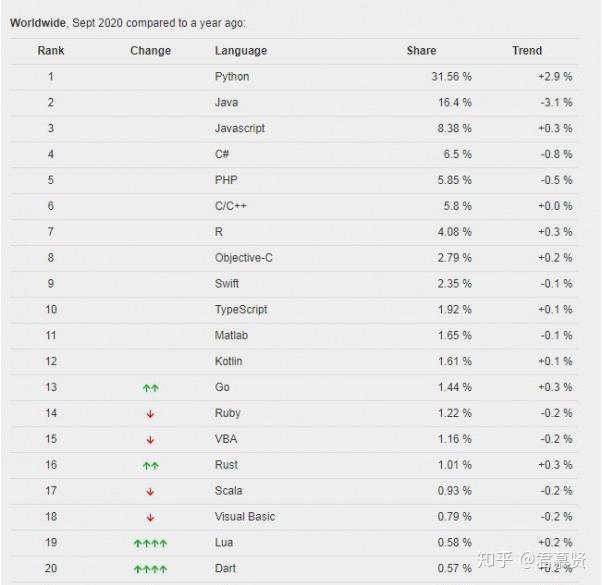Click the Rank column header

pos(50,51)
